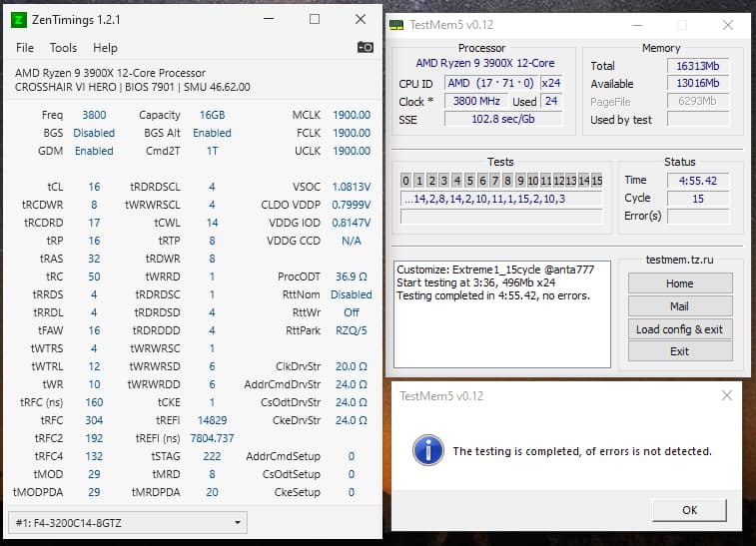This screenshot has width=756, height=546.
Task: Click AMD Ryzen 9 3900X 12-Core link text
Action: (485, 63)
